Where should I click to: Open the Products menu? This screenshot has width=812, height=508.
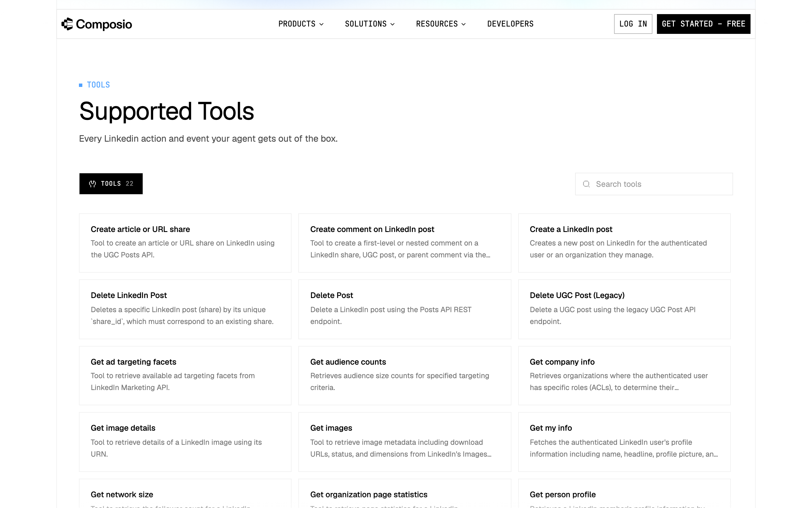tap(301, 24)
